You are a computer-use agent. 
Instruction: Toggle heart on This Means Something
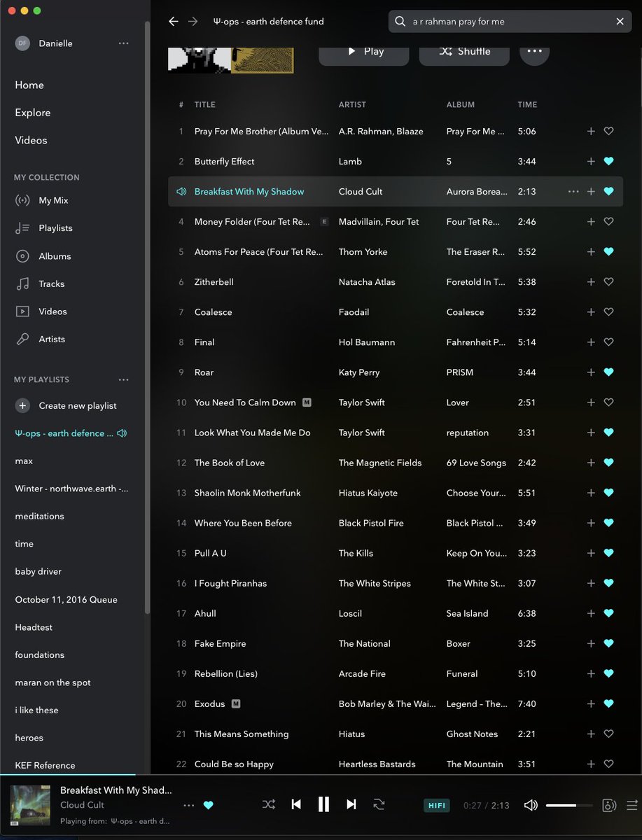coord(608,734)
